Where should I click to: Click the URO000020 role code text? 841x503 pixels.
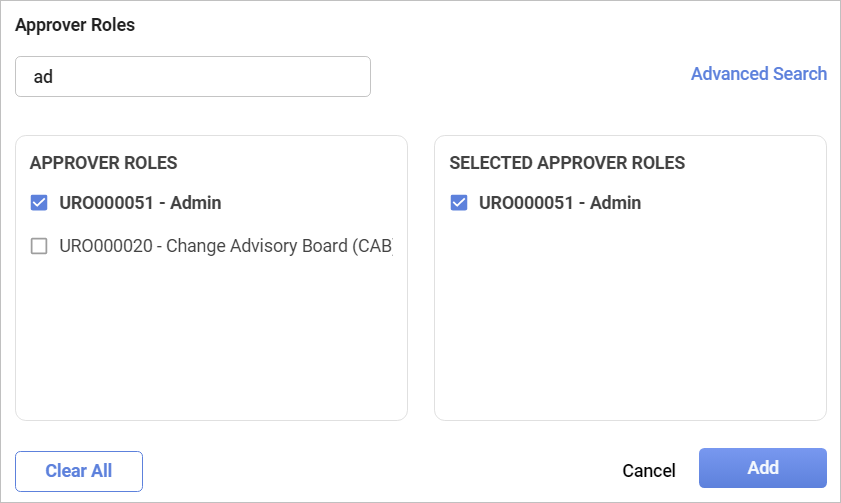pyautogui.click(x=106, y=246)
